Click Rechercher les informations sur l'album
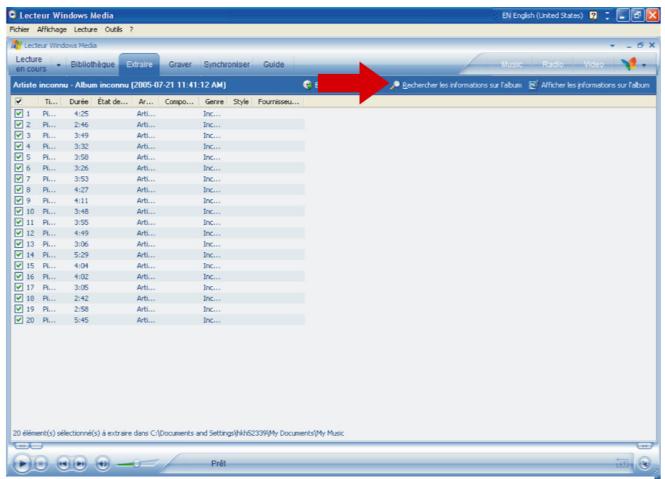Screen dimensions: 665x479 pos(461,85)
